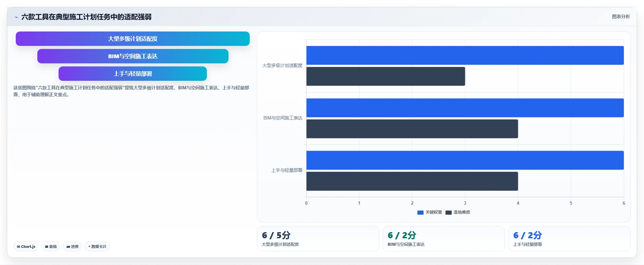
Task: Click the stat card caption BIM与空间施工表达
Action: 406,244
